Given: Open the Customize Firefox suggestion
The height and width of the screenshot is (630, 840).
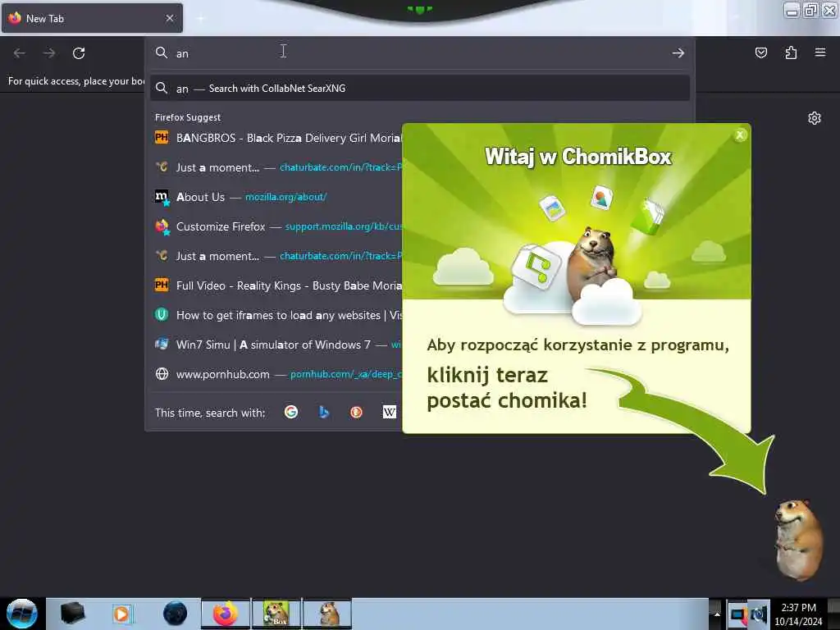Looking at the screenshot, I should click(277, 226).
